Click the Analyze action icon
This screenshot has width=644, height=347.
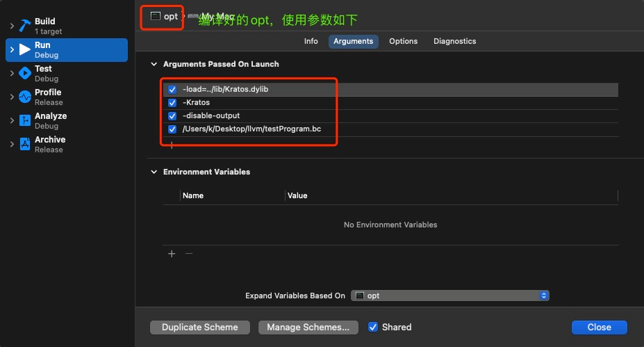point(25,120)
